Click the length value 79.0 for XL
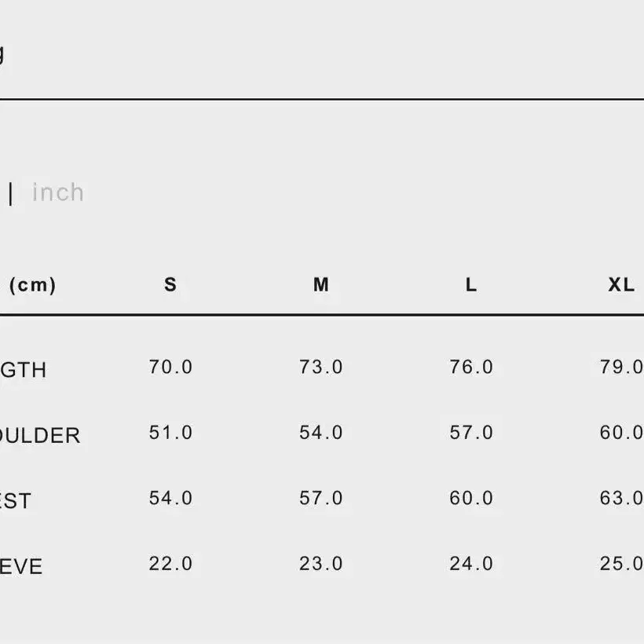 (x=621, y=367)
